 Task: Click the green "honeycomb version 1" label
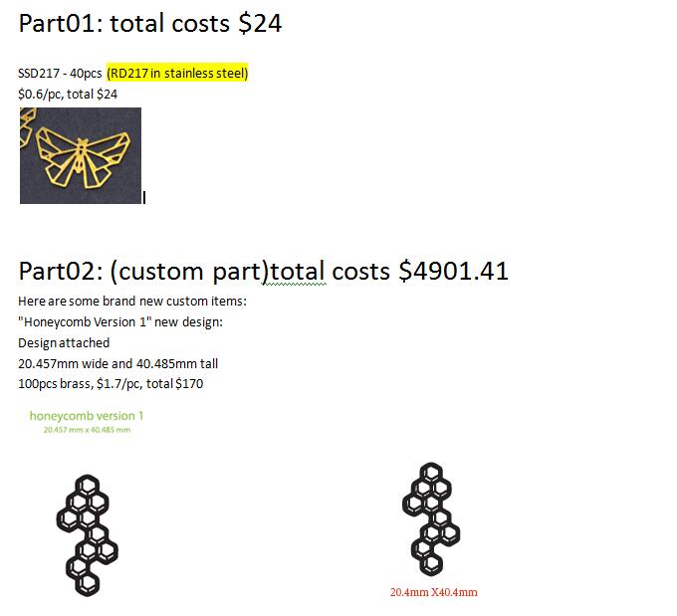[87, 415]
